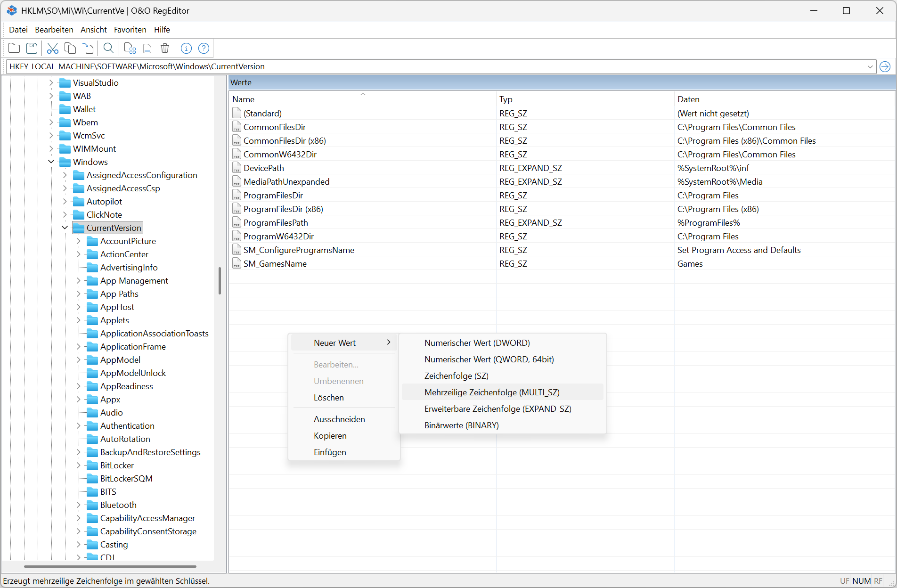Click the value icon beside ProgramFilesPath
The width and height of the screenshot is (897, 588).
click(236, 223)
